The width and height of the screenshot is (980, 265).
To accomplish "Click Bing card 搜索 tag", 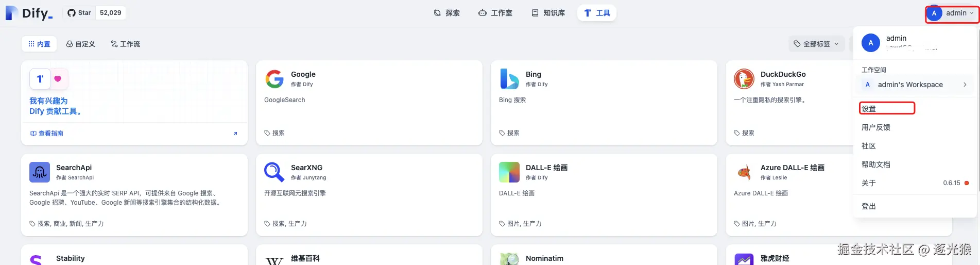I will pos(509,133).
